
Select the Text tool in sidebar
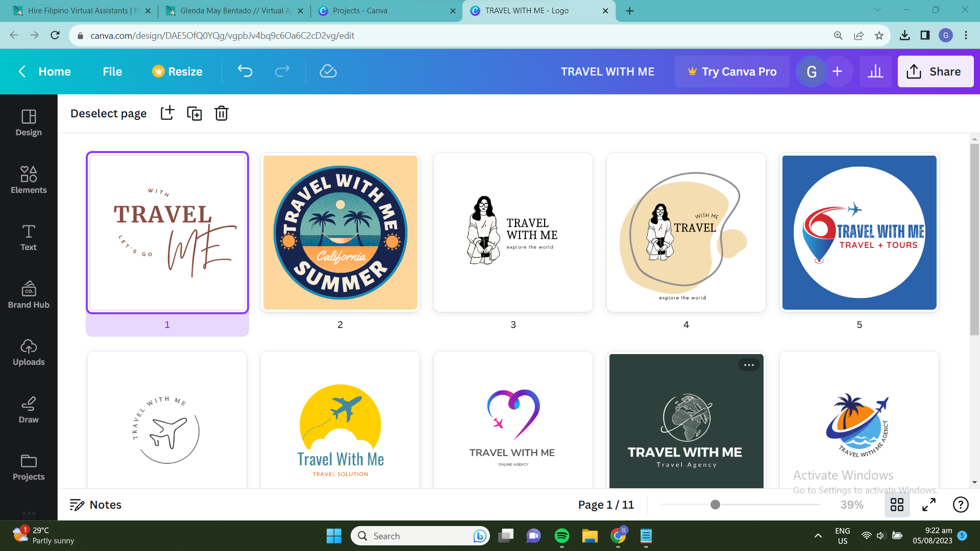tap(29, 237)
